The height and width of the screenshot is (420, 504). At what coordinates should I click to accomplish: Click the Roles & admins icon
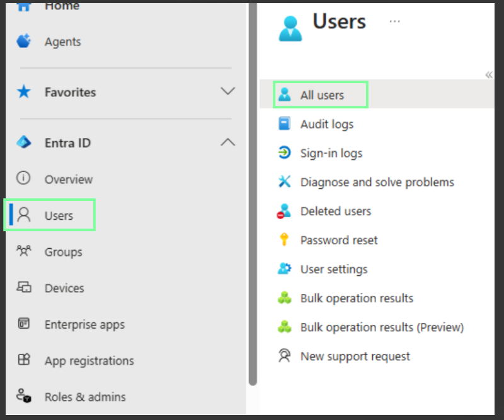(x=24, y=395)
